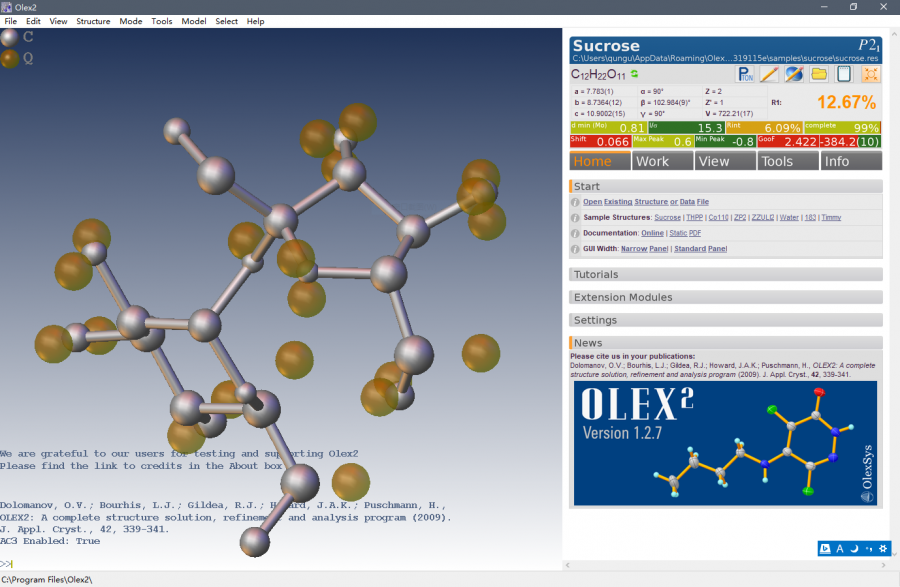The height and width of the screenshot is (587, 900).
Task: Click the globe-with-pencil edit icon
Action: (794, 74)
